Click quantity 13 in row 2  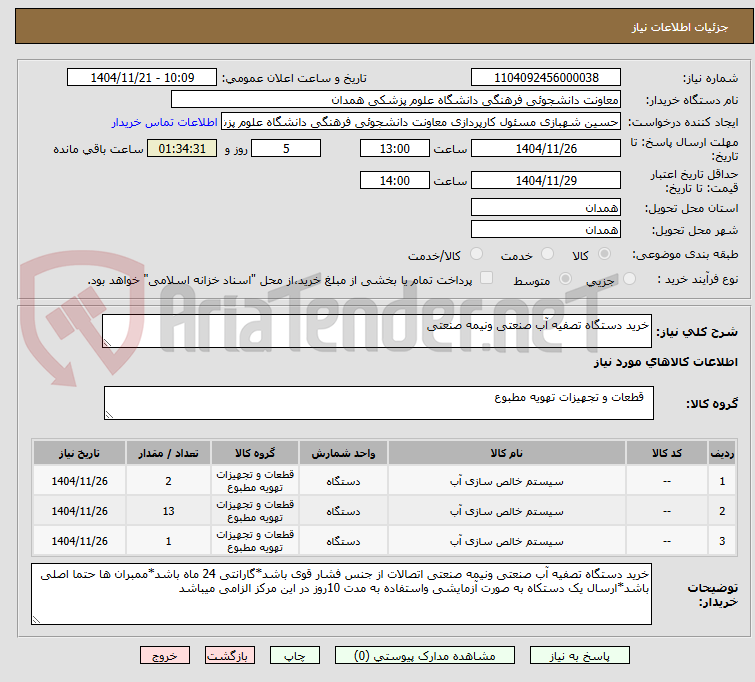coord(168,511)
